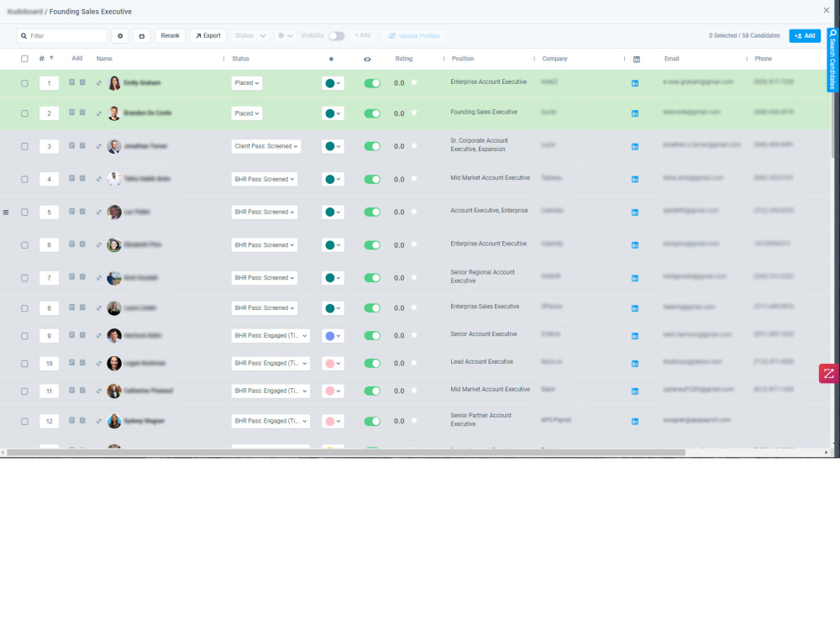Open LinkedIn profile in row 12

tap(635, 422)
